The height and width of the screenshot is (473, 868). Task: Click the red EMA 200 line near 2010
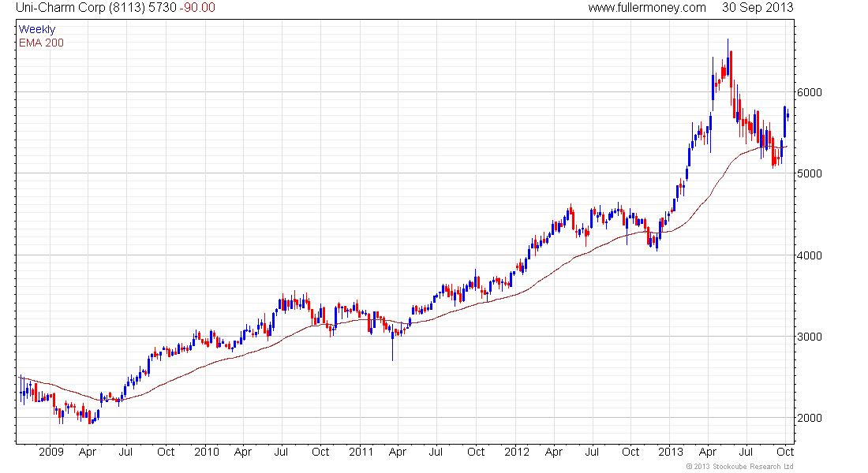point(207,364)
